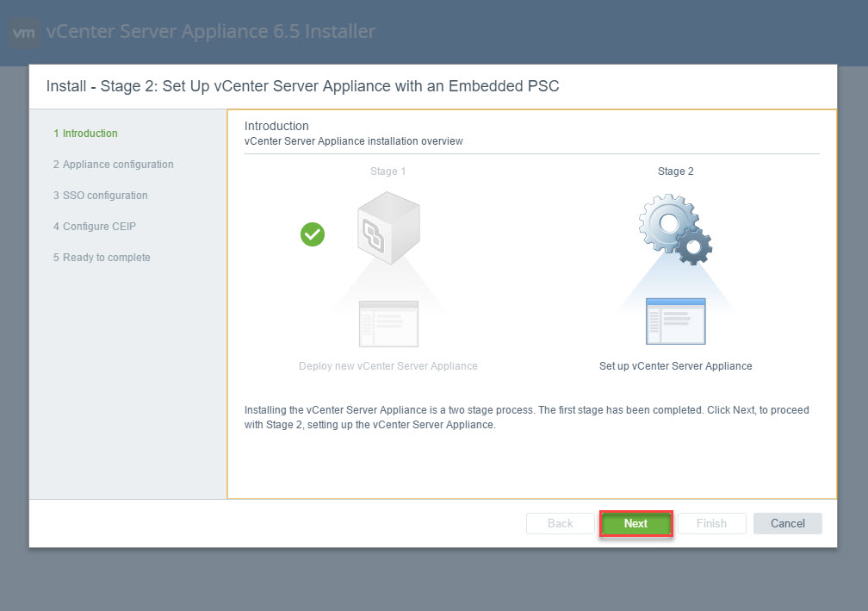Image resolution: width=868 pixels, height=611 pixels.
Task: Select the Configure CEIP step
Action: pyautogui.click(x=95, y=227)
